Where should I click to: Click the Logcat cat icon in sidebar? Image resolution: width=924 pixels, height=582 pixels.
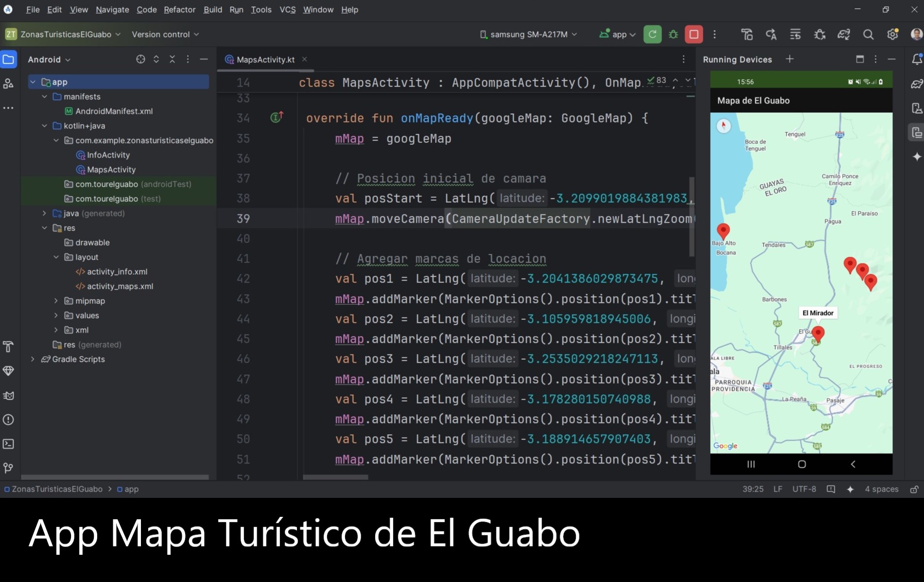8,395
